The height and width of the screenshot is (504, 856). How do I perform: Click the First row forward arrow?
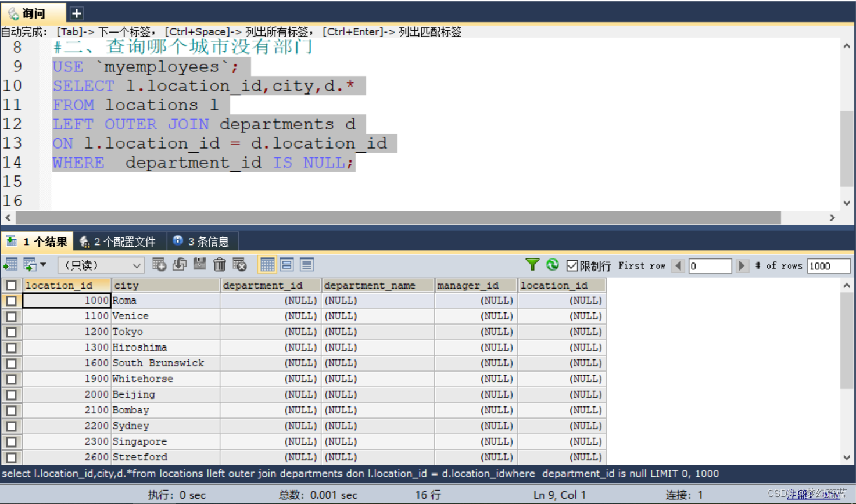742,265
